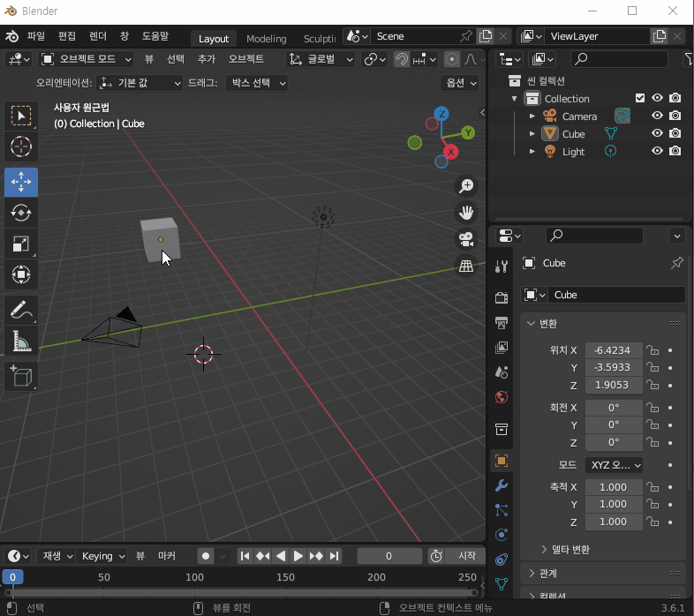694x616 pixels.
Task: Activate the Move tool
Action: tap(21, 182)
